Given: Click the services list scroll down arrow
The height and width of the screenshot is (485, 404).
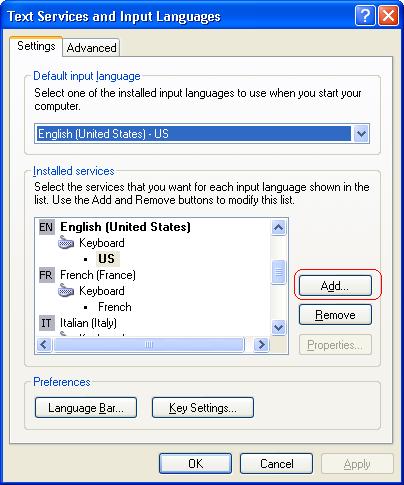Looking at the screenshot, I should (x=278, y=327).
